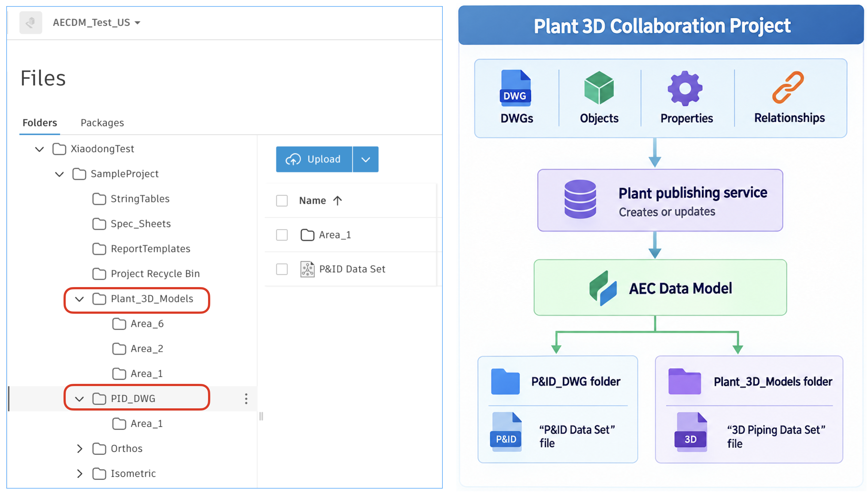868x496 pixels.
Task: Open the PID_DWG folder three-dot menu
Action: tap(246, 398)
